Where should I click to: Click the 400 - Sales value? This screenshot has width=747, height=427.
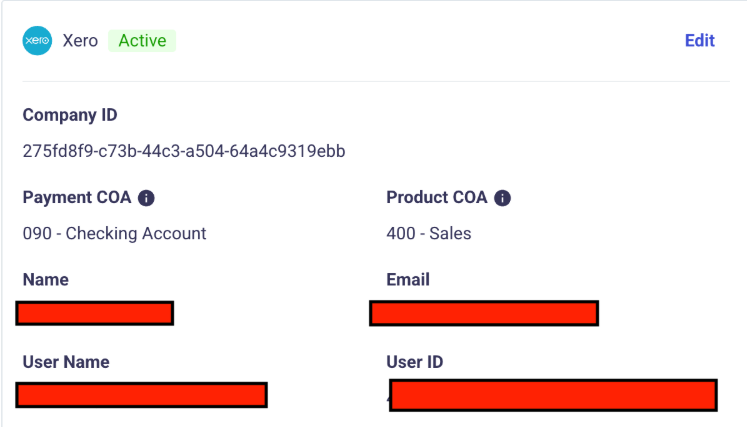point(428,234)
